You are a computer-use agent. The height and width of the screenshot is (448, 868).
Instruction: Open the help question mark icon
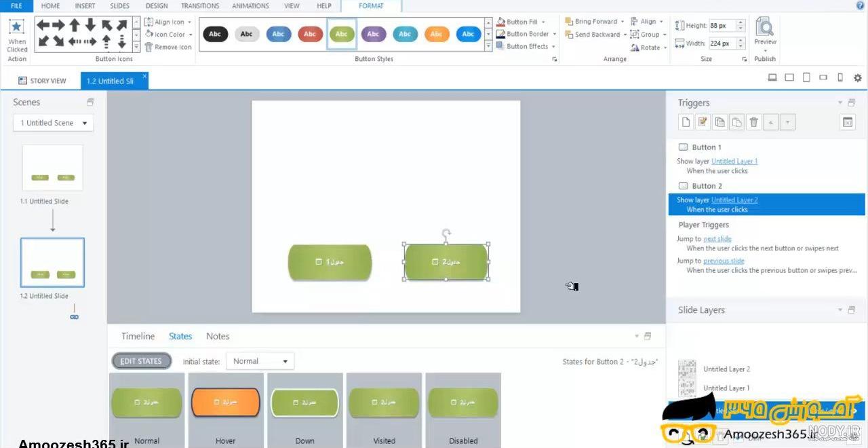(861, 5)
